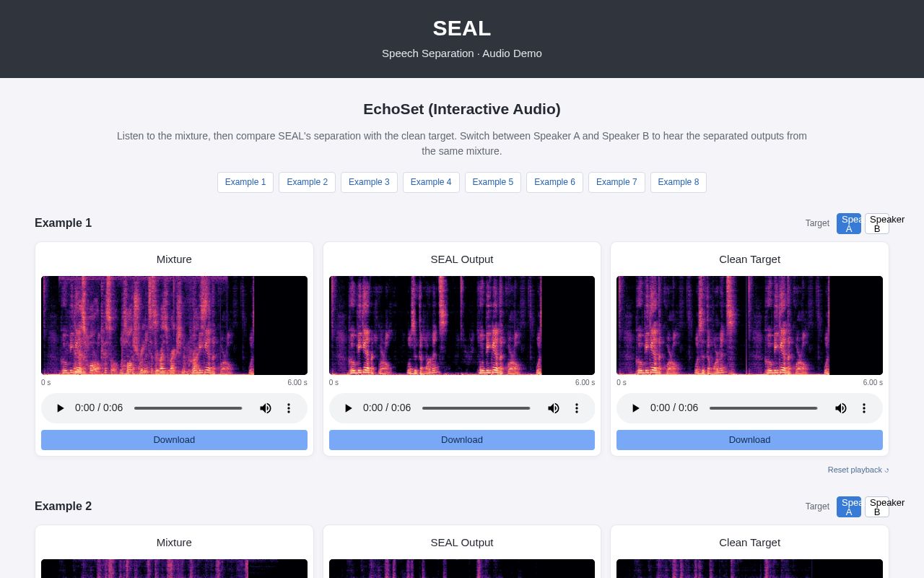Jump to Example 2 via navigation
Screen dimensions: 924x578
tap(307, 182)
